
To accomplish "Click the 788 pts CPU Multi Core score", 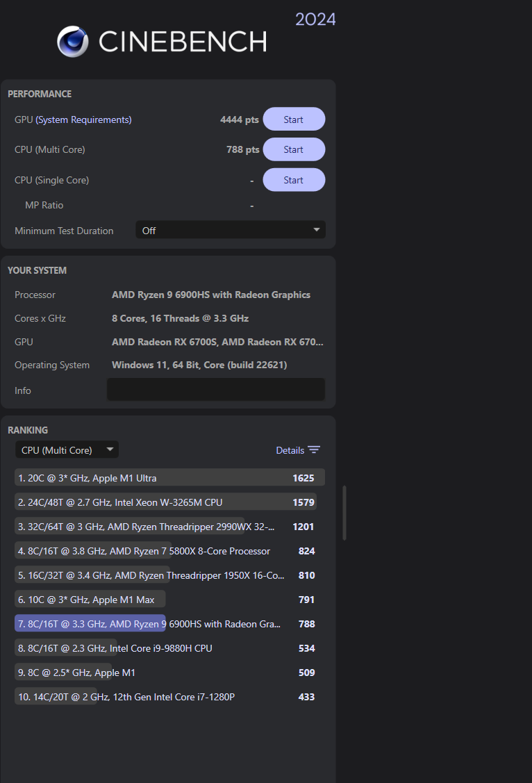I will point(243,150).
